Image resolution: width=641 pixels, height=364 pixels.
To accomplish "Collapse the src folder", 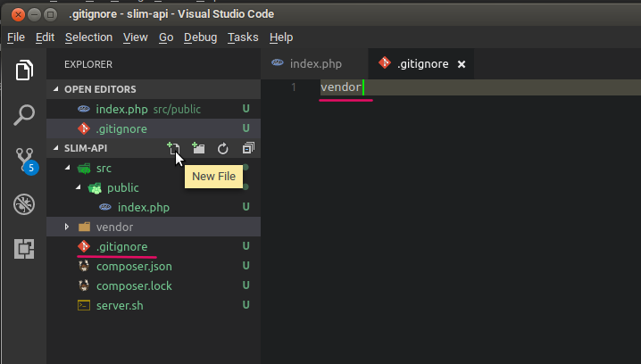I will 67,168.
